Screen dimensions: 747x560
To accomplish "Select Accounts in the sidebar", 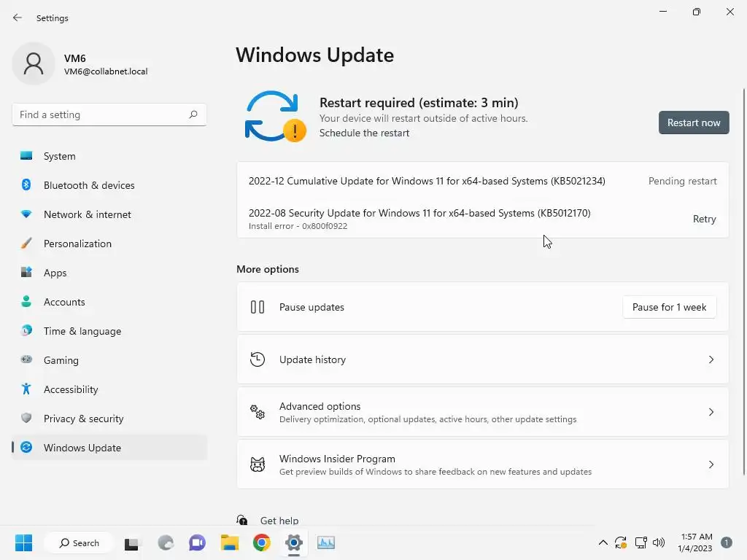I will pyautogui.click(x=109, y=302).
